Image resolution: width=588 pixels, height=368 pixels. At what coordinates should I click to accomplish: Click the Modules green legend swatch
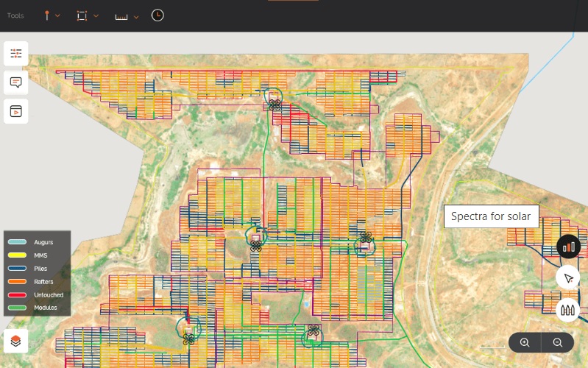coord(17,308)
